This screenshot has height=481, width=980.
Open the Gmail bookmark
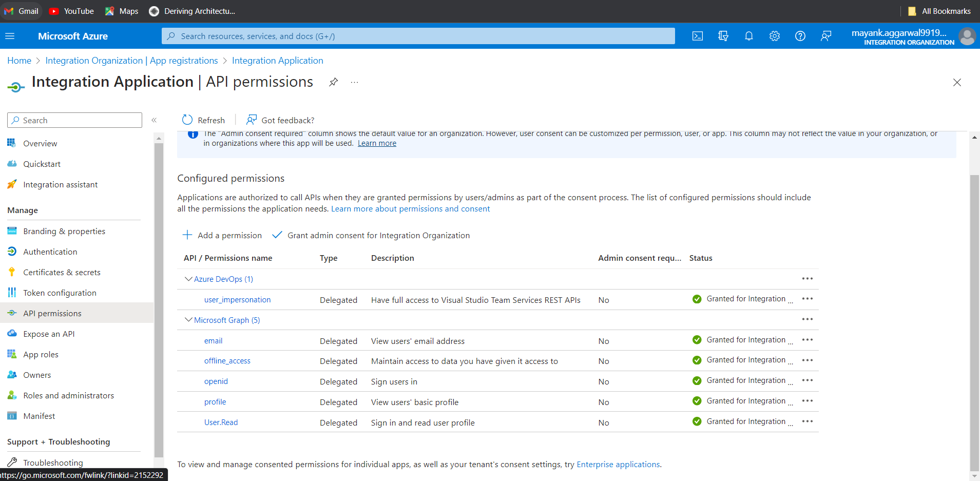point(22,11)
